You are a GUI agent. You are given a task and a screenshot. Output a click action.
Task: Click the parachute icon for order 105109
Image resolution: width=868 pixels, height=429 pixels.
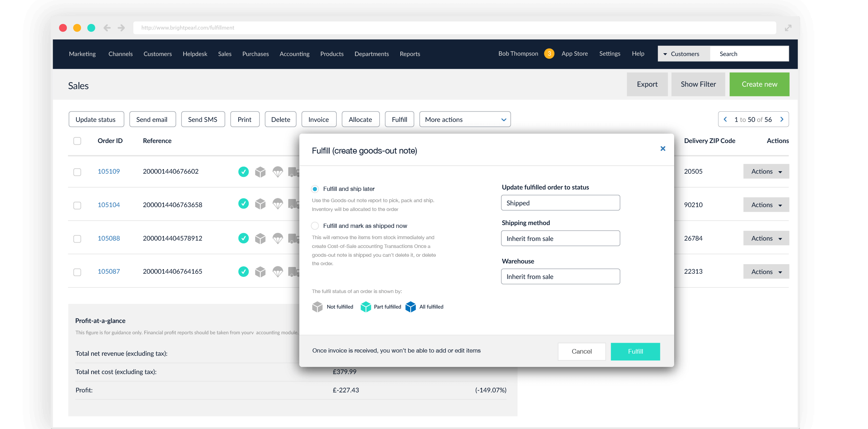coord(278,172)
